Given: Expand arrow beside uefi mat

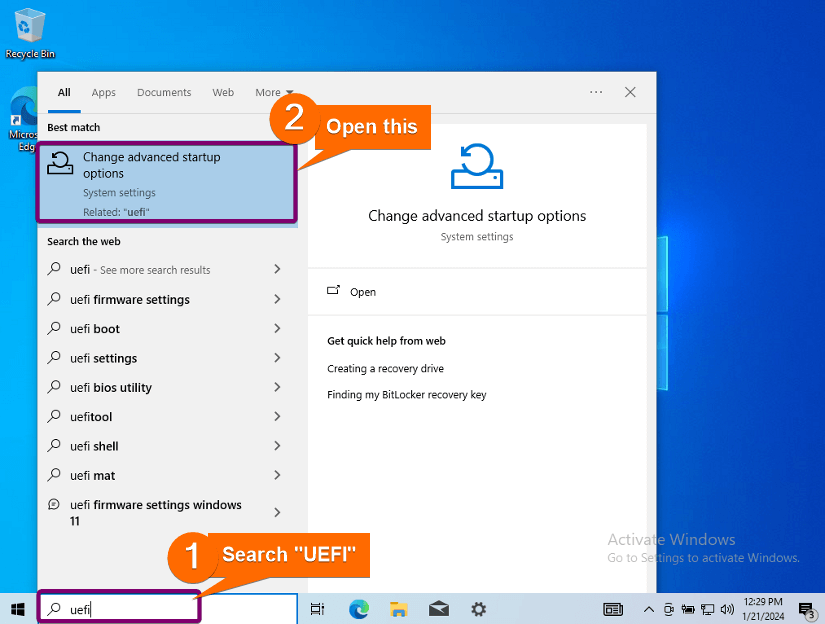Looking at the screenshot, I should (x=277, y=476).
